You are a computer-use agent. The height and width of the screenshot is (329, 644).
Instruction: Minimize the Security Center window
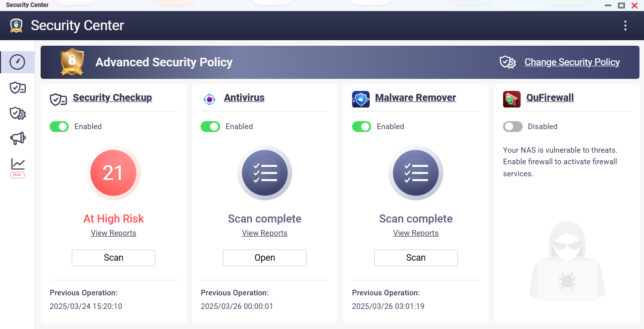coord(608,5)
